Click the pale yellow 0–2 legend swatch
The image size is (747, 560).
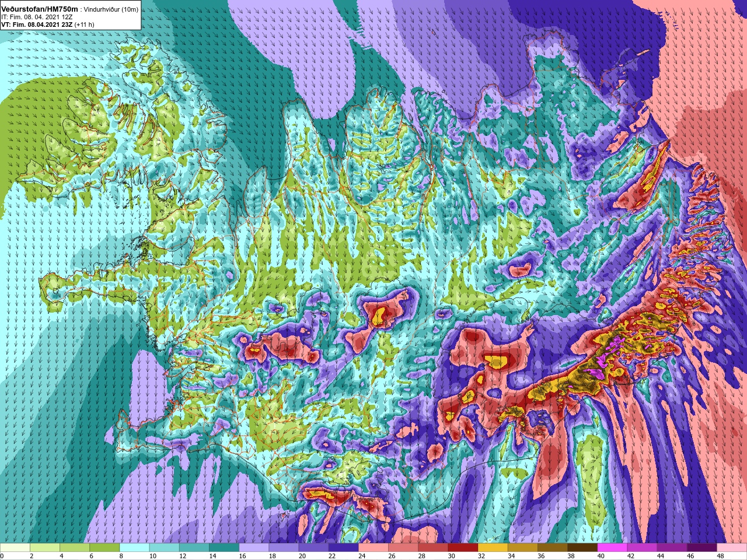pyautogui.click(x=15, y=548)
